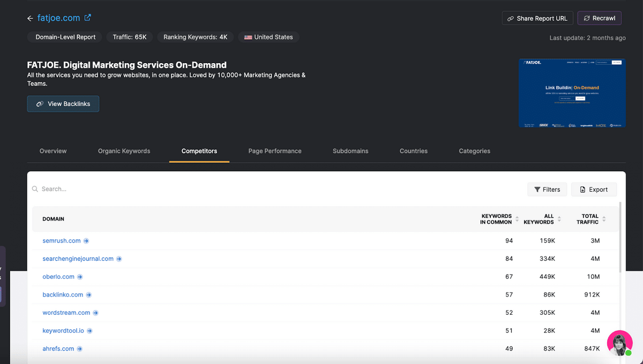Click the external link icon next to semrush.com

(x=86, y=241)
